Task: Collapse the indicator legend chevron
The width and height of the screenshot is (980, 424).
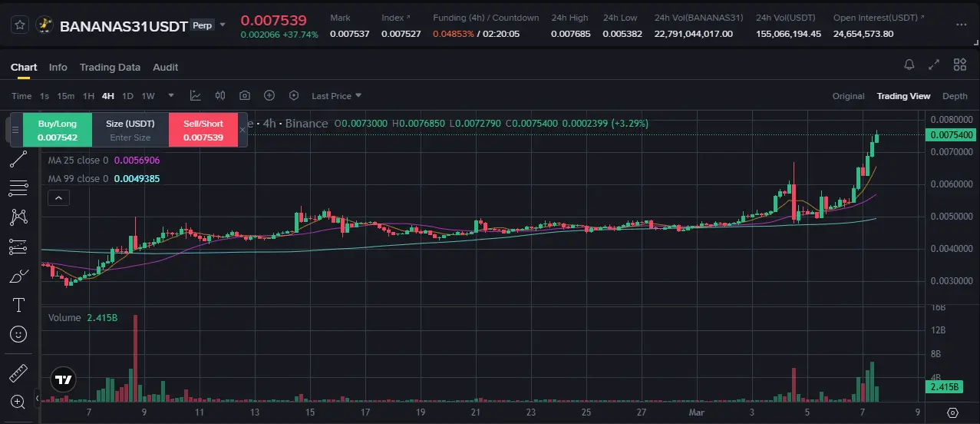Action: (59, 198)
